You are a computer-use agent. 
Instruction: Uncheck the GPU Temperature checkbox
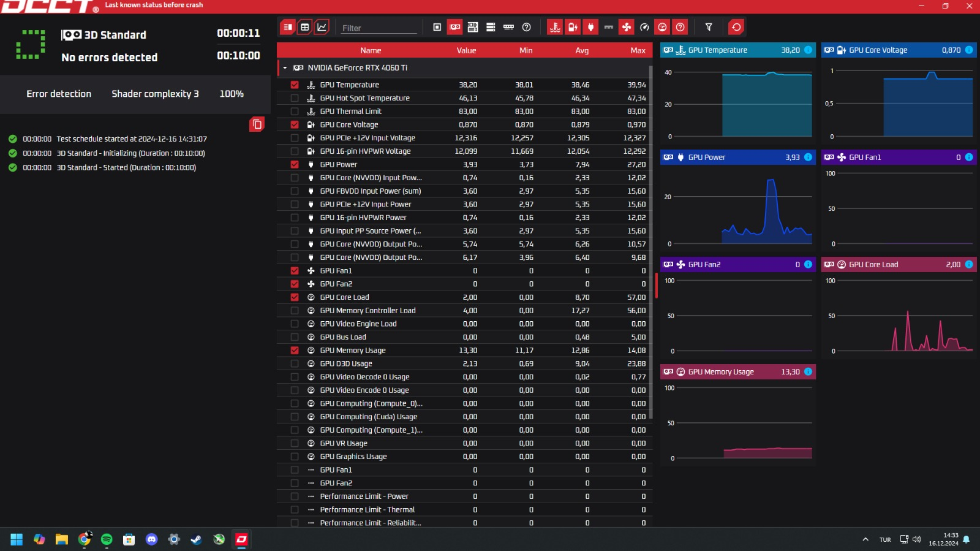click(295, 85)
